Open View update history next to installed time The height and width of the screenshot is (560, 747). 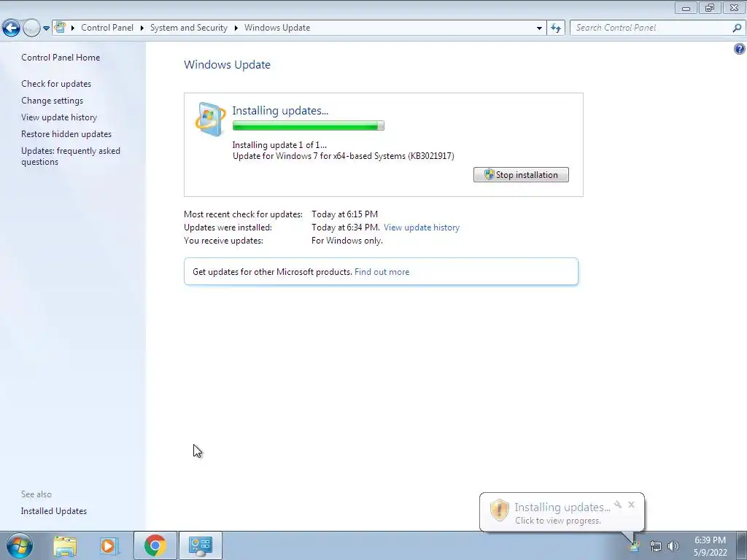point(422,227)
